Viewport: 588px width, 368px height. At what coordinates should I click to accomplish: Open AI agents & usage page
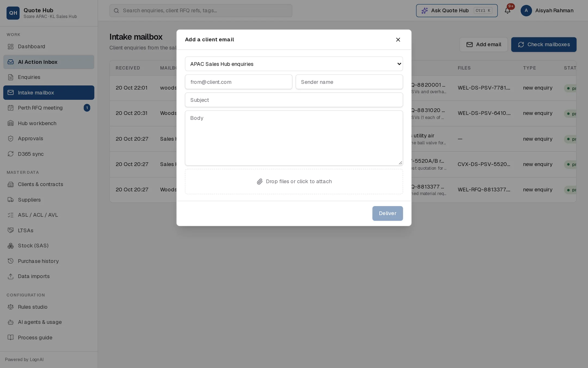click(x=49, y=322)
